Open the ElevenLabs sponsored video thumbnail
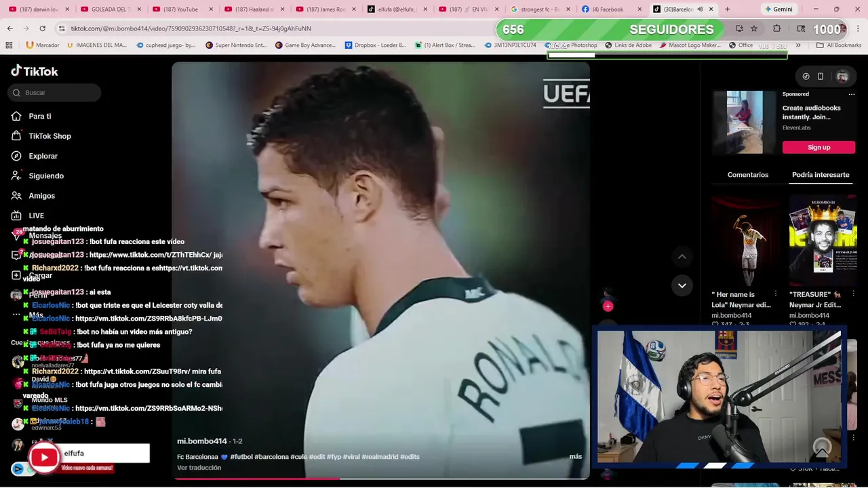The width and height of the screenshot is (868, 488). pos(745,123)
